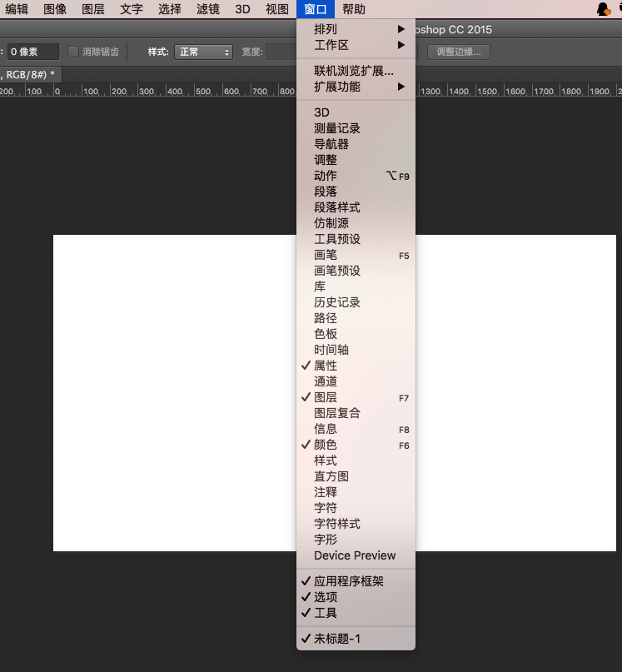Expand the 工作区 submenu
622x672 pixels.
tap(356, 45)
